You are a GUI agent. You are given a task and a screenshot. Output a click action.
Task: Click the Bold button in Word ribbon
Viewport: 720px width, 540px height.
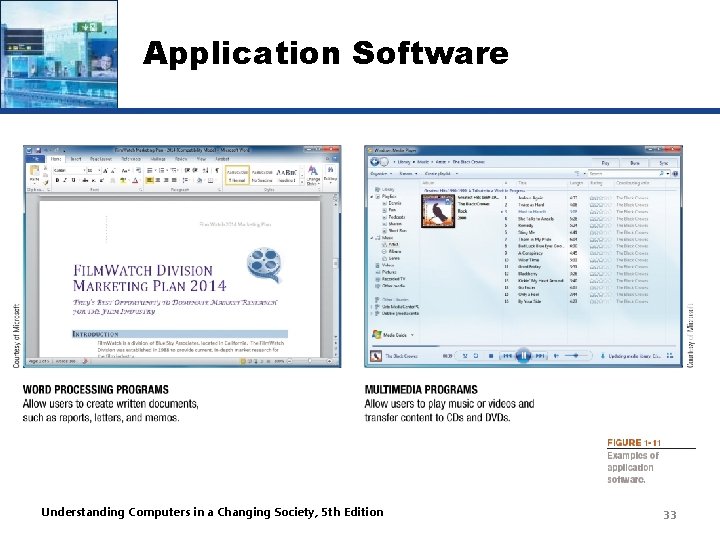[x=57, y=180]
